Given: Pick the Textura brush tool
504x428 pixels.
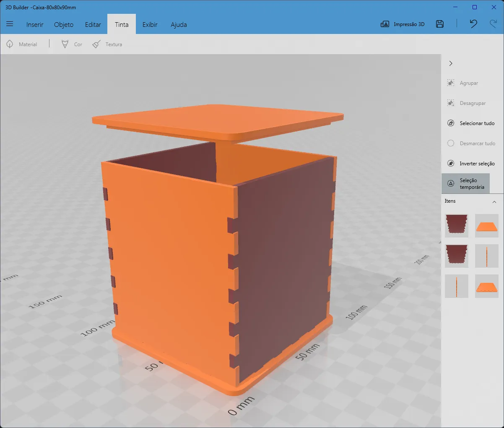Looking at the screenshot, I should pos(107,44).
